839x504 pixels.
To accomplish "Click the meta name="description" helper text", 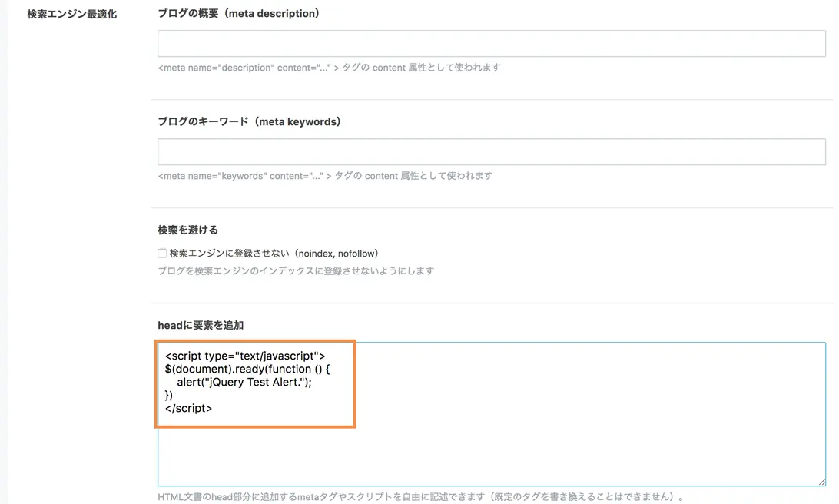I will tap(329, 68).
